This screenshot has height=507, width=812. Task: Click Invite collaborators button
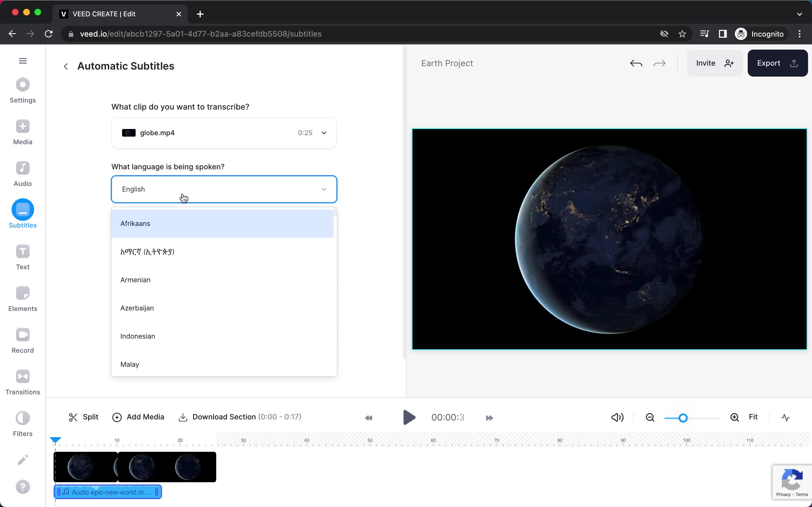coord(713,63)
